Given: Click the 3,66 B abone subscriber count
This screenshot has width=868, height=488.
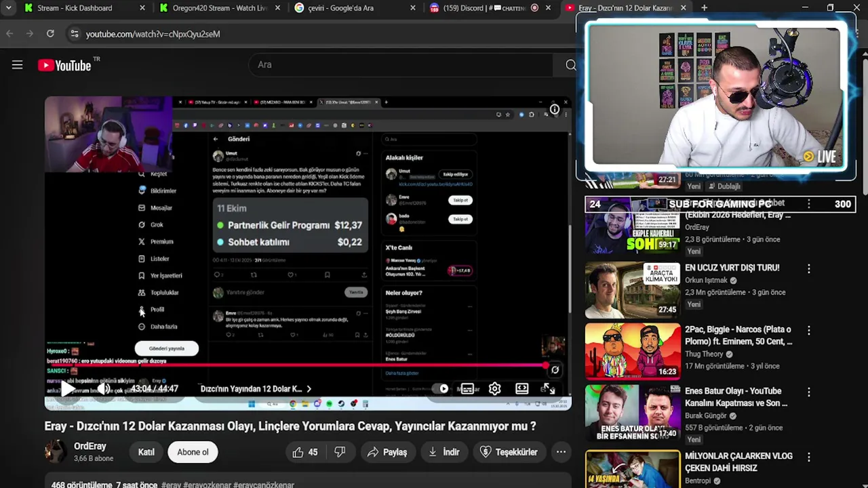Looking at the screenshot, I should [x=94, y=459].
